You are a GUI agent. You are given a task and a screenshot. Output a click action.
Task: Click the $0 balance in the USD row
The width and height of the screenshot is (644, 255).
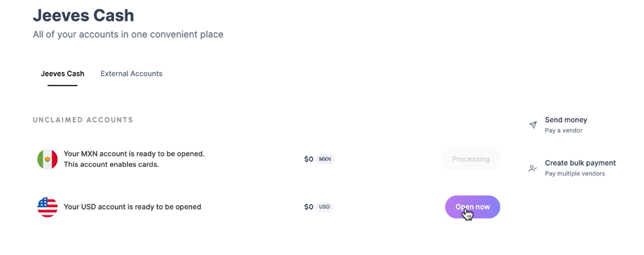(309, 207)
